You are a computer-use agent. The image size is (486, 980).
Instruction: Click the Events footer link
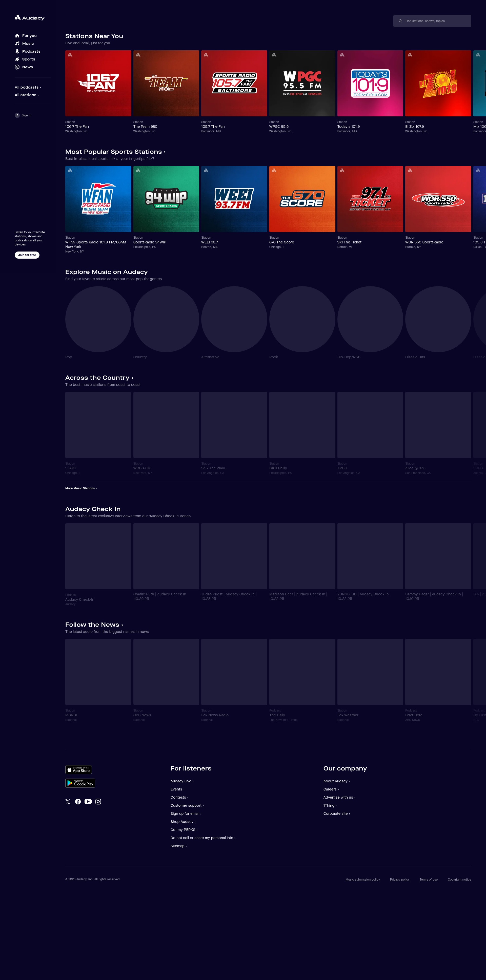click(x=177, y=789)
